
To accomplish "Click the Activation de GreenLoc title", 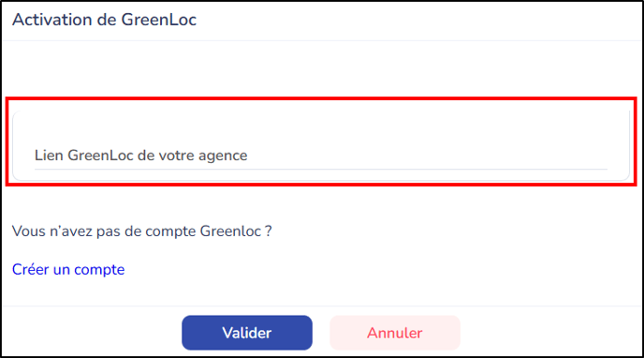I will point(104,20).
